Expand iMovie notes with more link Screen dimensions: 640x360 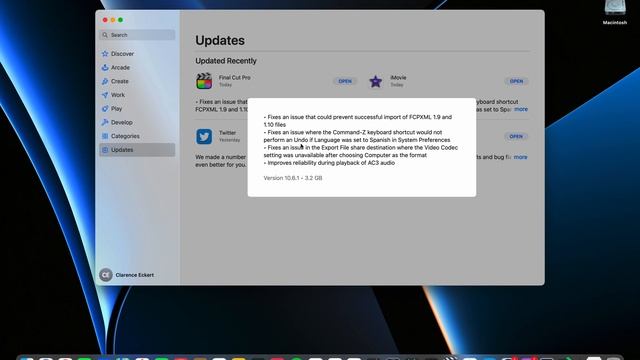(x=521, y=109)
